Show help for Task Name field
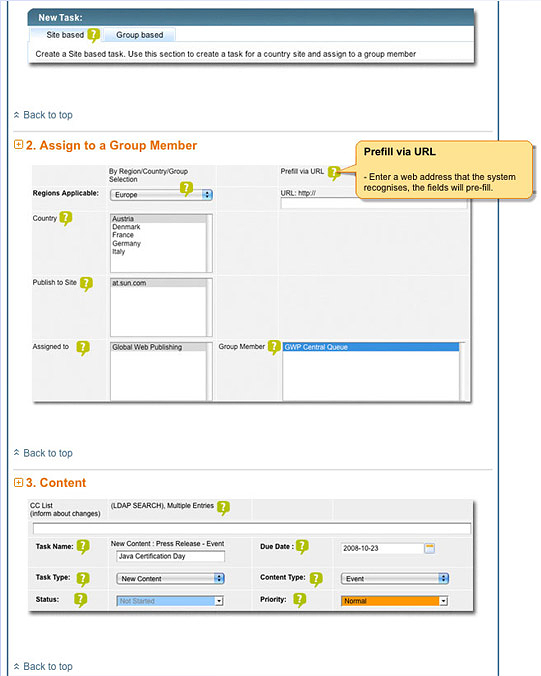This screenshot has height=676, width=541. click(83, 547)
